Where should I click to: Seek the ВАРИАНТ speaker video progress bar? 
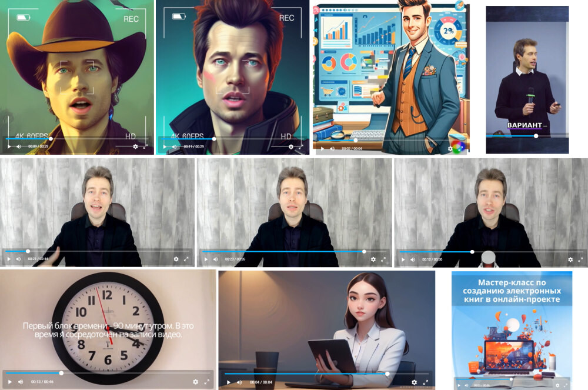tap(527, 136)
